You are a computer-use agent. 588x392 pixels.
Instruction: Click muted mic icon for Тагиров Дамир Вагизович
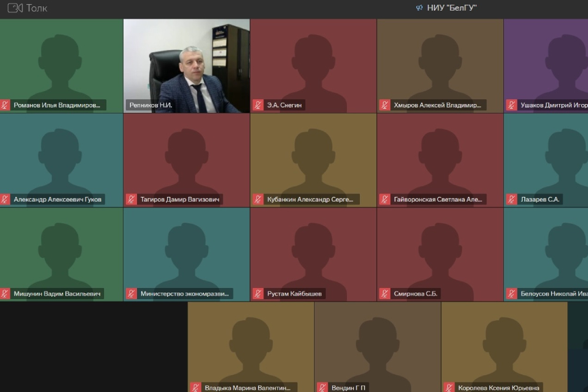click(x=132, y=199)
